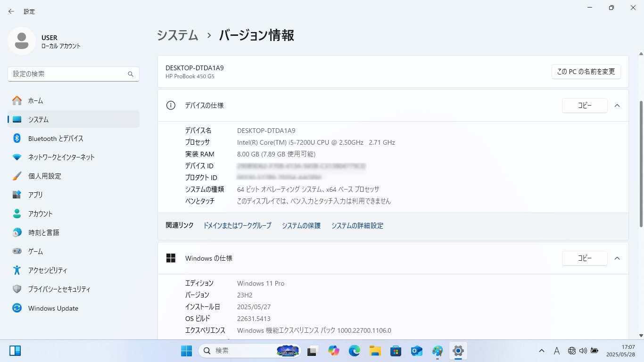Image resolution: width=644 pixels, height=362 pixels.
Task: Select the processor value Intel(R) Core(TM) i5-7200U
Action: click(x=316, y=142)
